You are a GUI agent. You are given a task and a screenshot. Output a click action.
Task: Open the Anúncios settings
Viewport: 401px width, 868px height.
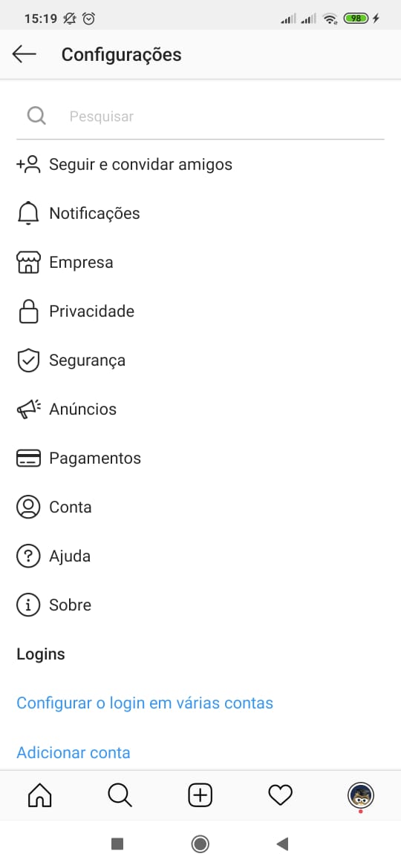[x=200, y=409]
